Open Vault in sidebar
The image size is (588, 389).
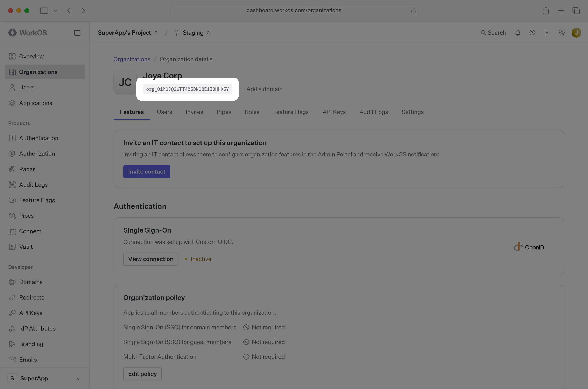click(45, 247)
